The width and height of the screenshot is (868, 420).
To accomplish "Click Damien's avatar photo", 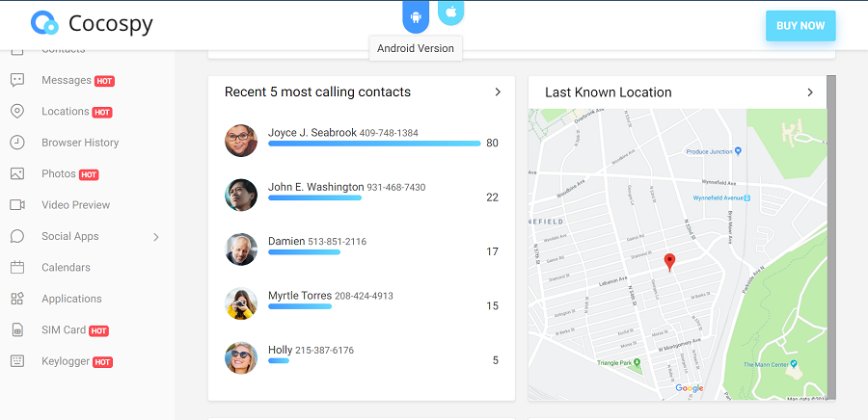I will (241, 249).
